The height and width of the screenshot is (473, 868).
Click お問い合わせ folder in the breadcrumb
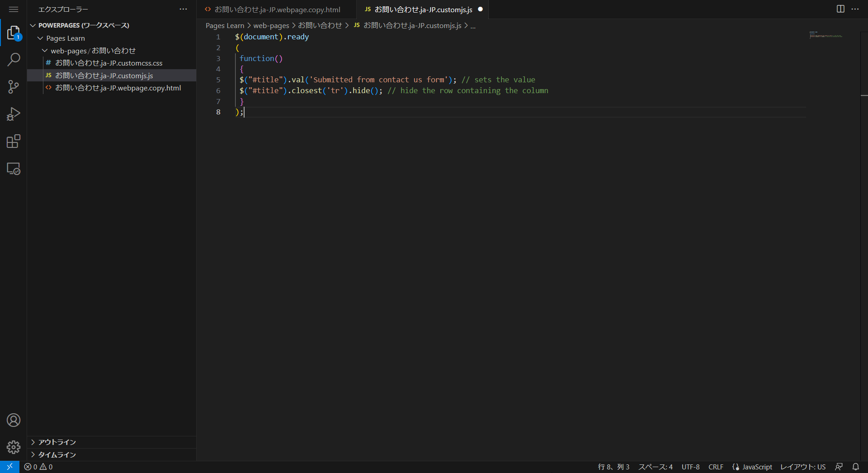320,26
